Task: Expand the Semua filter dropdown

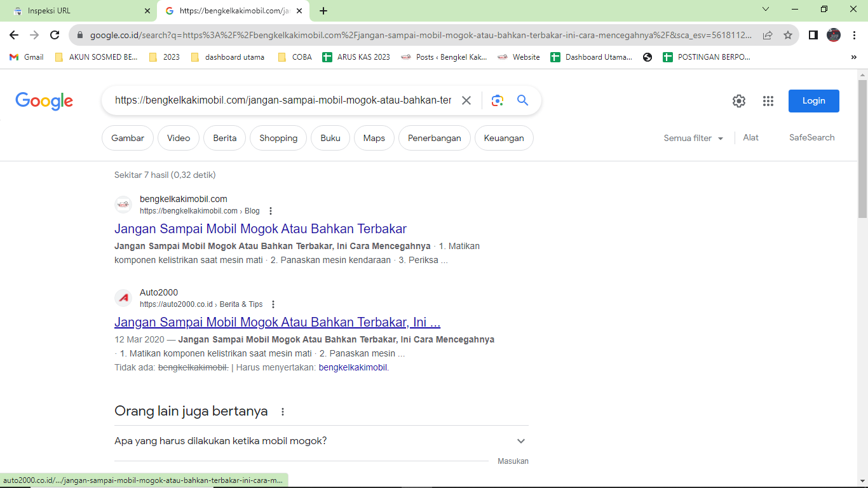Action: (x=694, y=138)
